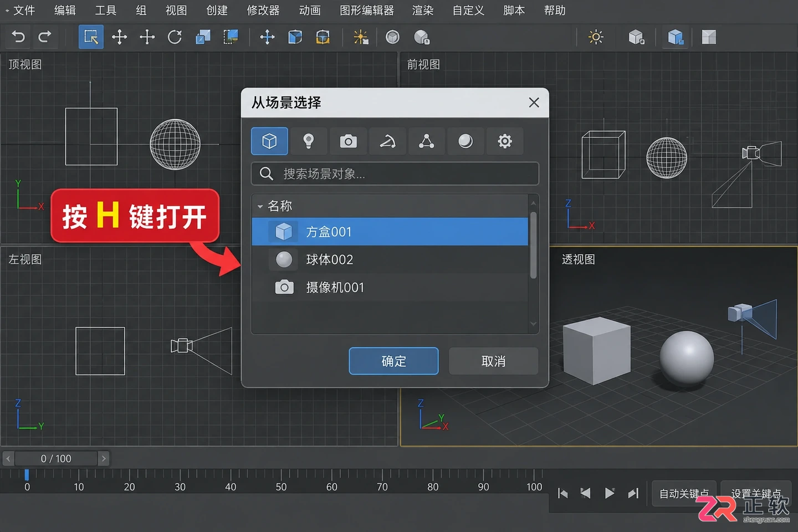Toggle the light bulb filter in the dialog
Screen dimensions: 798x532
309,141
